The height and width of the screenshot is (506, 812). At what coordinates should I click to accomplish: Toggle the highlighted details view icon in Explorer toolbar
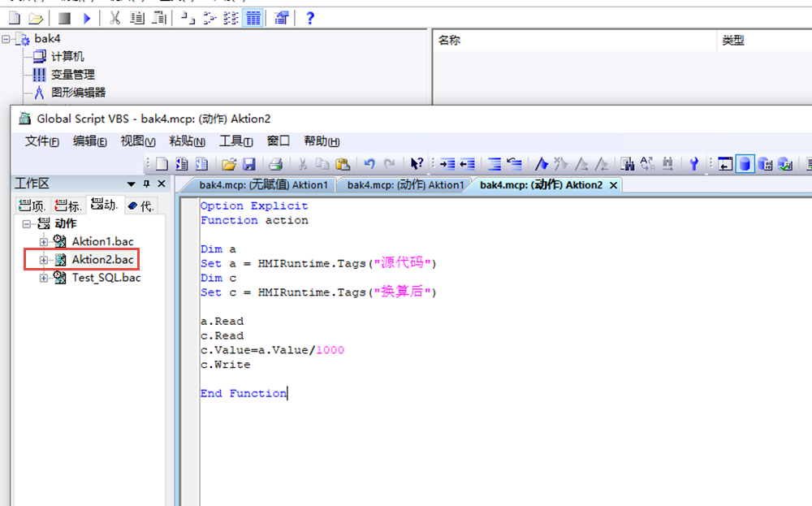coord(253,18)
